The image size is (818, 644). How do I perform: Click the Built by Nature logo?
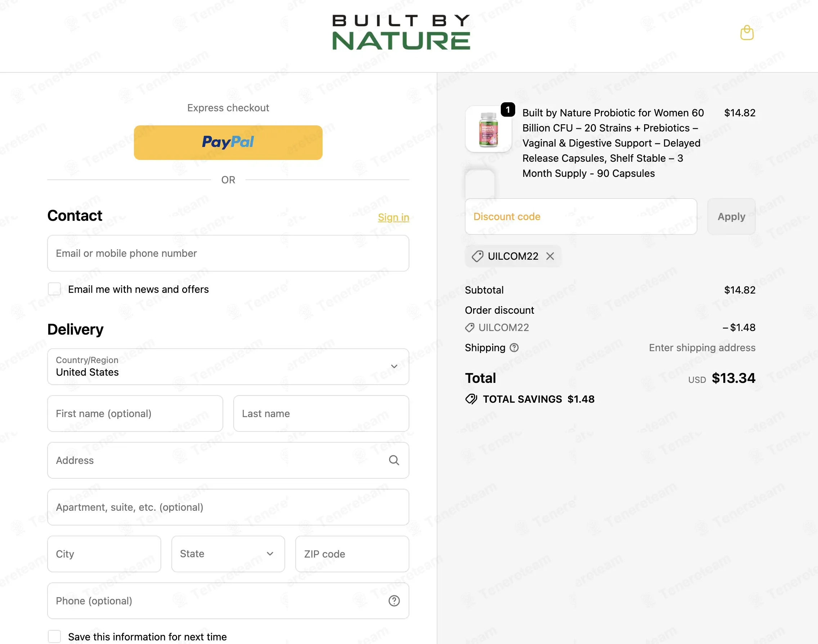[401, 32]
